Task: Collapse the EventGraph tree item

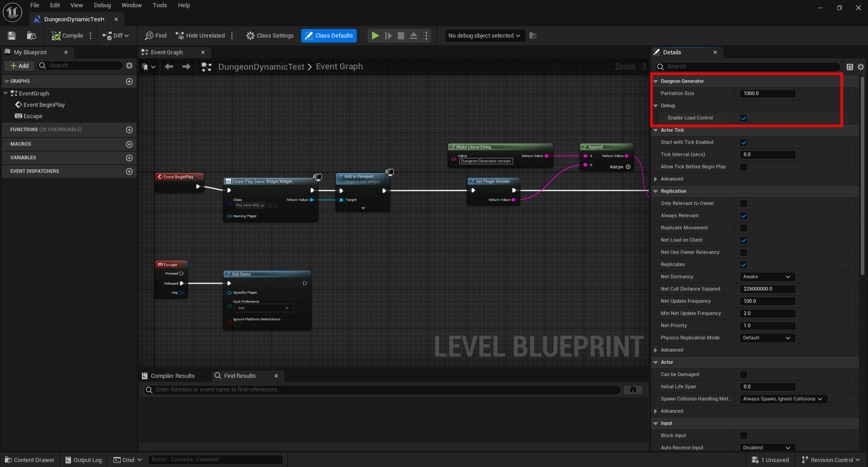Action: point(5,93)
